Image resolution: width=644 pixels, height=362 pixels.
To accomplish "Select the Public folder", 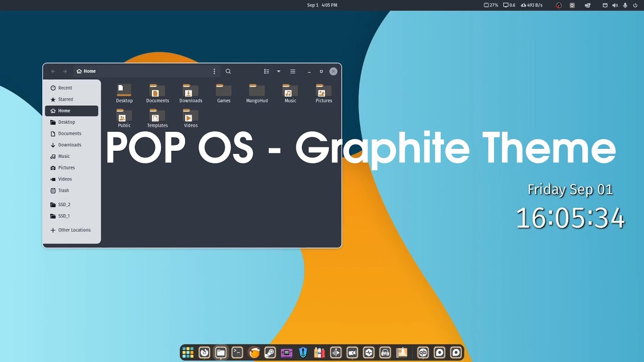I will click(x=124, y=119).
